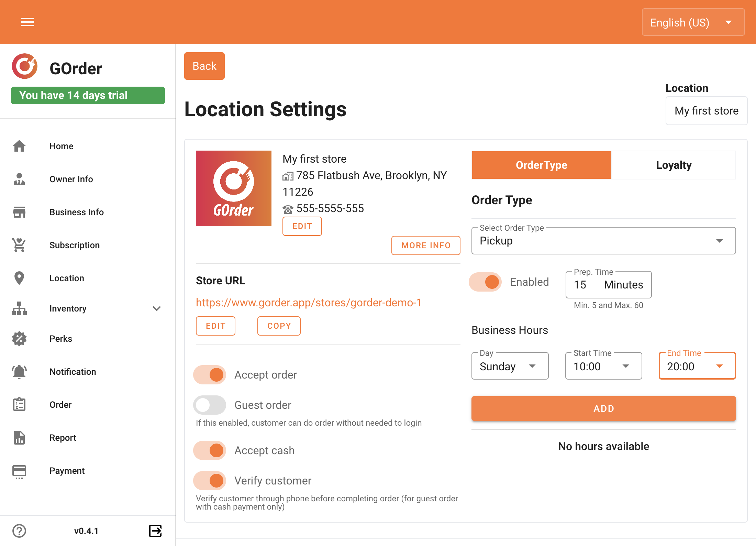This screenshot has height=546, width=756.
Task: Toggle the Verify customer switch
Action: tap(210, 481)
